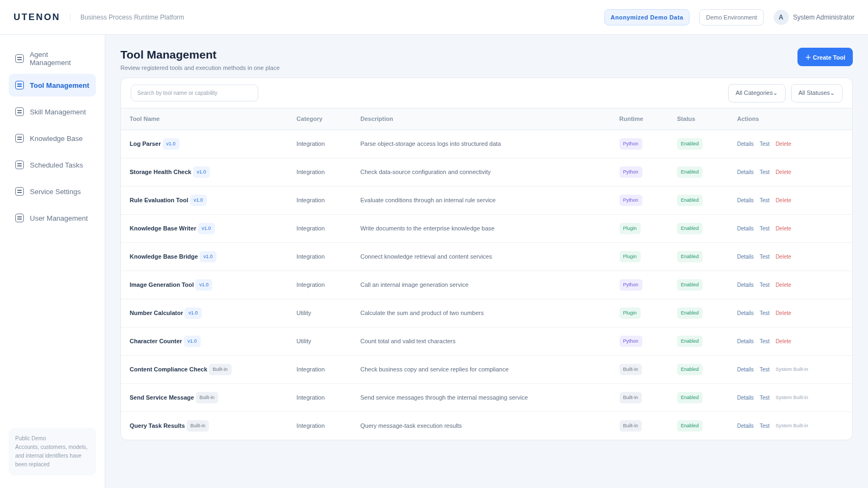Click the Service Settings sidebar icon
Viewport: 868px width, 488px height.
(x=20, y=191)
